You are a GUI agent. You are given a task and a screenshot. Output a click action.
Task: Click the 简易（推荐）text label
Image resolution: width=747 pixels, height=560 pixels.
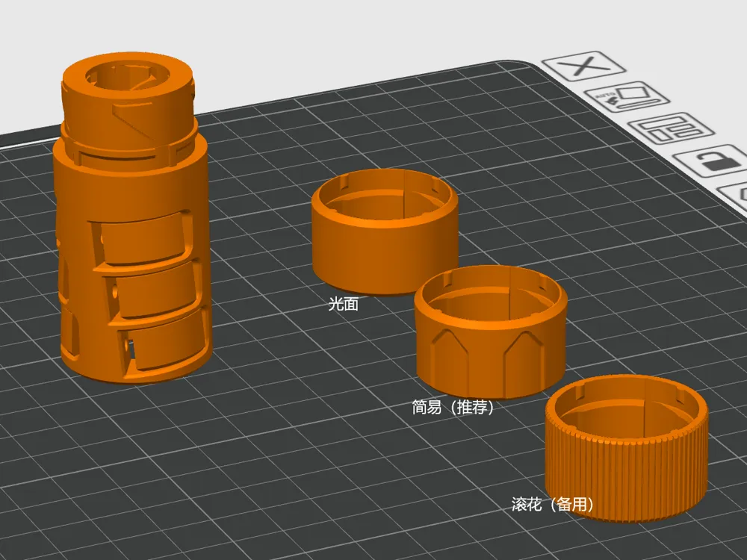(452, 407)
